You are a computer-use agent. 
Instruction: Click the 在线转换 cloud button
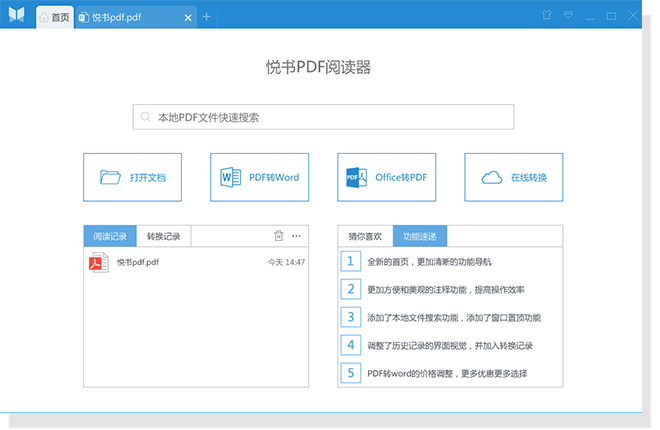514,177
